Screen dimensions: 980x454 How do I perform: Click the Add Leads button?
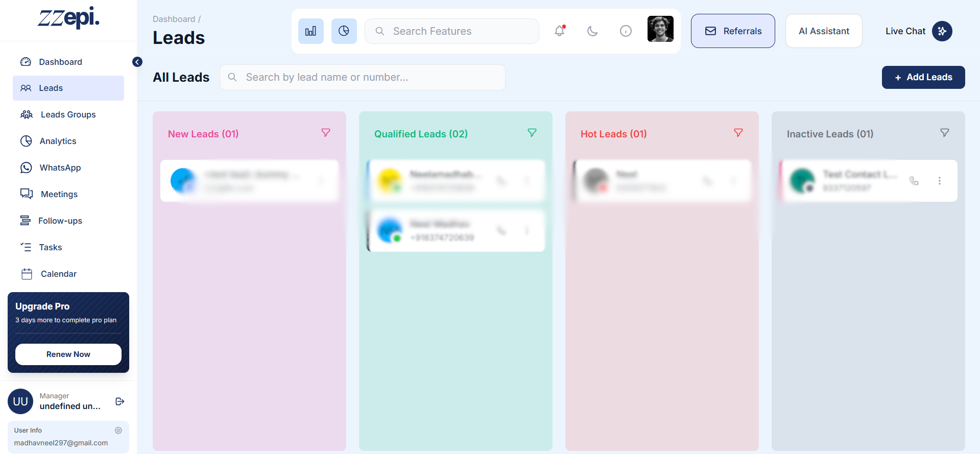[923, 77]
